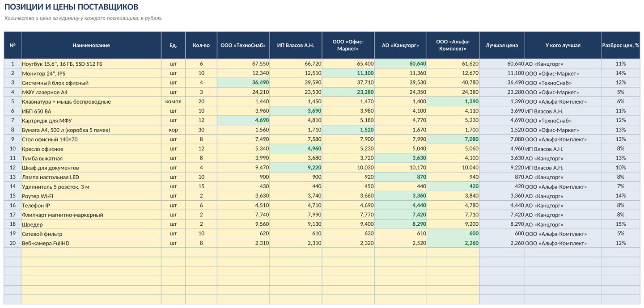Select the Альфа-Комплект price 40,780

coord(453,83)
